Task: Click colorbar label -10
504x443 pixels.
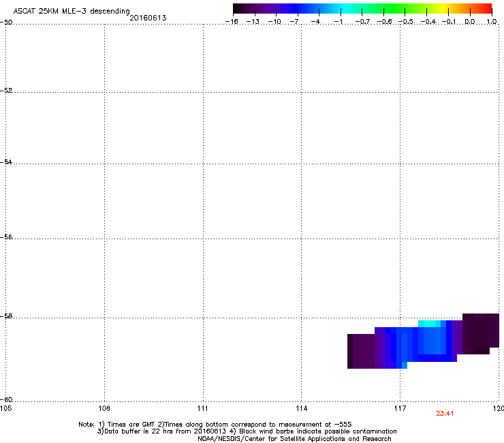Action: tap(274, 22)
